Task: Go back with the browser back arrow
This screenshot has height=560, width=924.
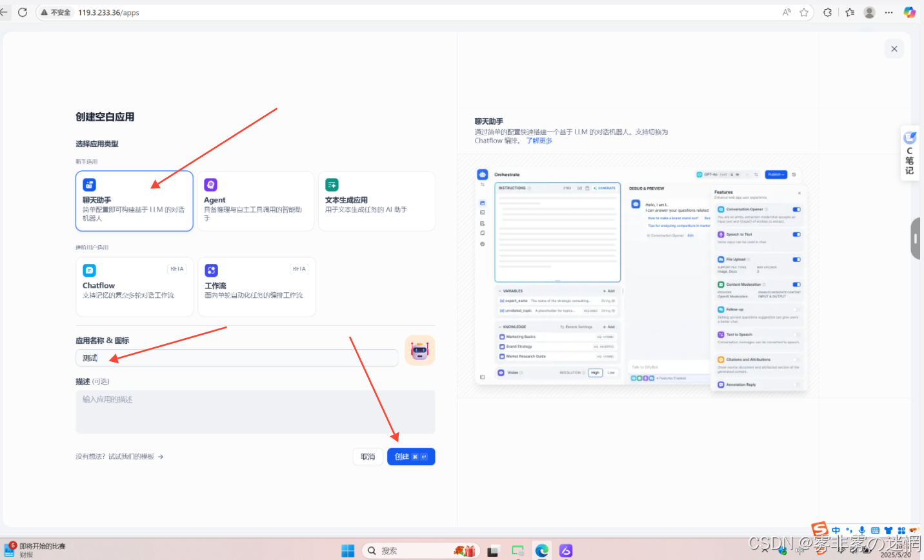Action: (x=4, y=12)
